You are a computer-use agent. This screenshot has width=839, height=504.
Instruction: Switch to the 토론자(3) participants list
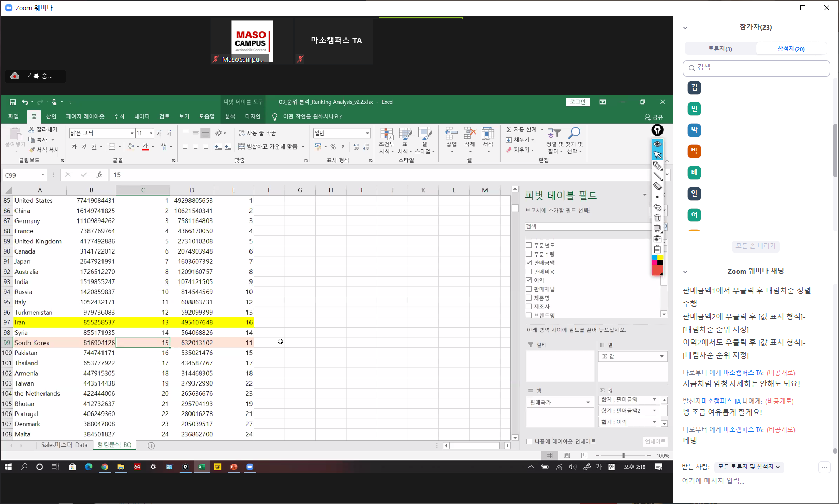pos(720,49)
